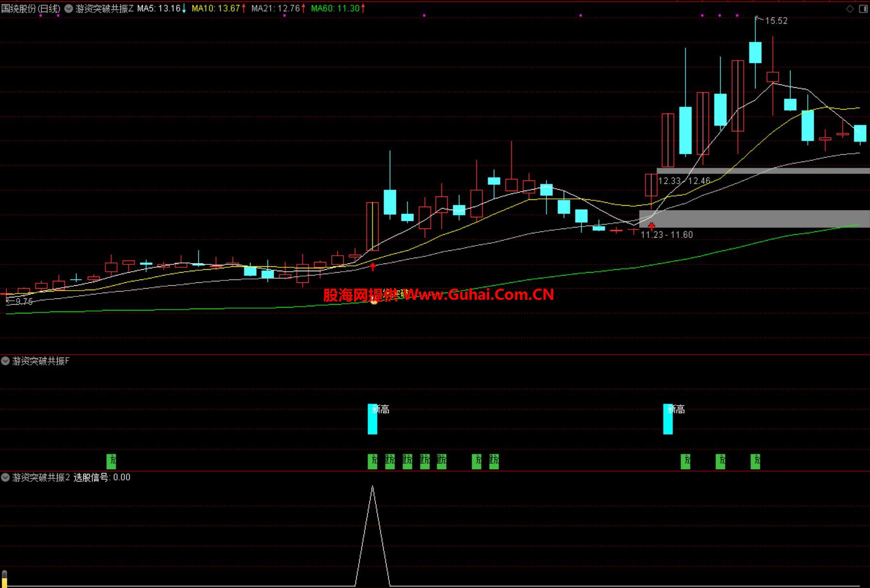Click the 11.23 - 11.60 gap label
The height and width of the screenshot is (588, 870).
pyautogui.click(x=667, y=235)
